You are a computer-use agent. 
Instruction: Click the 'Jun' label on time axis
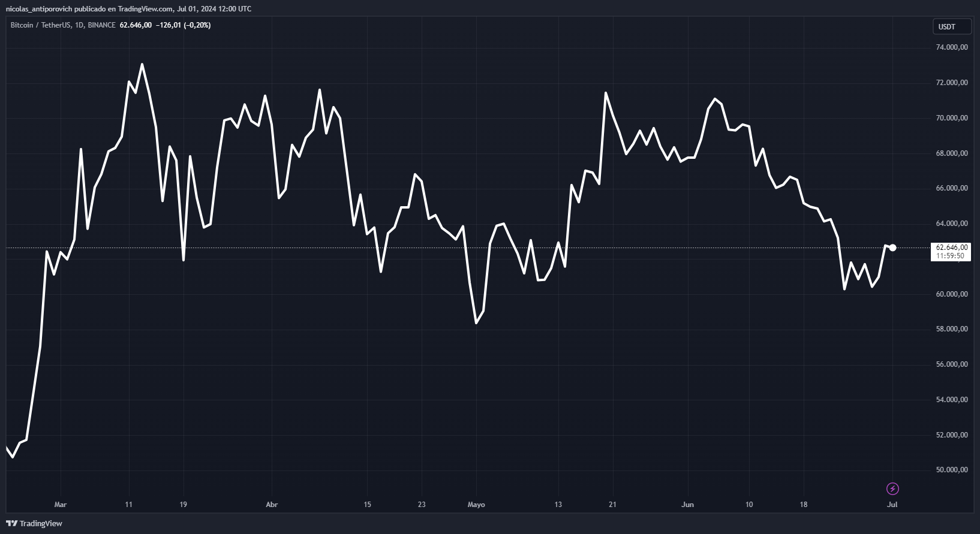(x=687, y=505)
